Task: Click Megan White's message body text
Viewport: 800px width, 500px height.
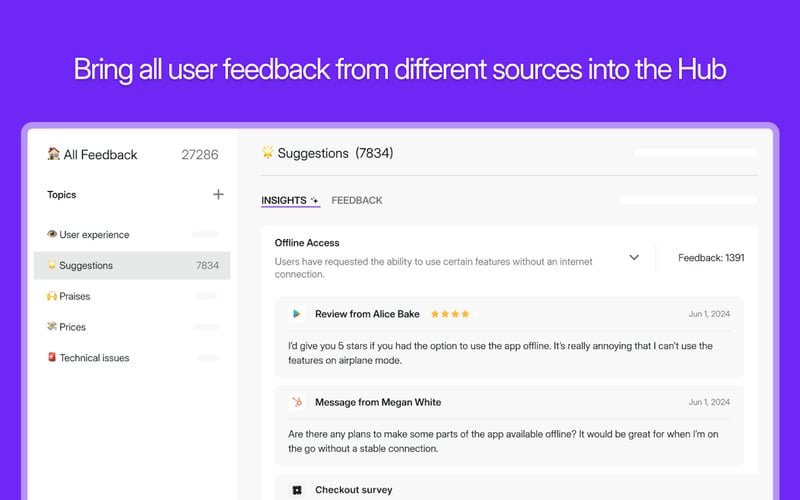Action: pyautogui.click(x=503, y=441)
